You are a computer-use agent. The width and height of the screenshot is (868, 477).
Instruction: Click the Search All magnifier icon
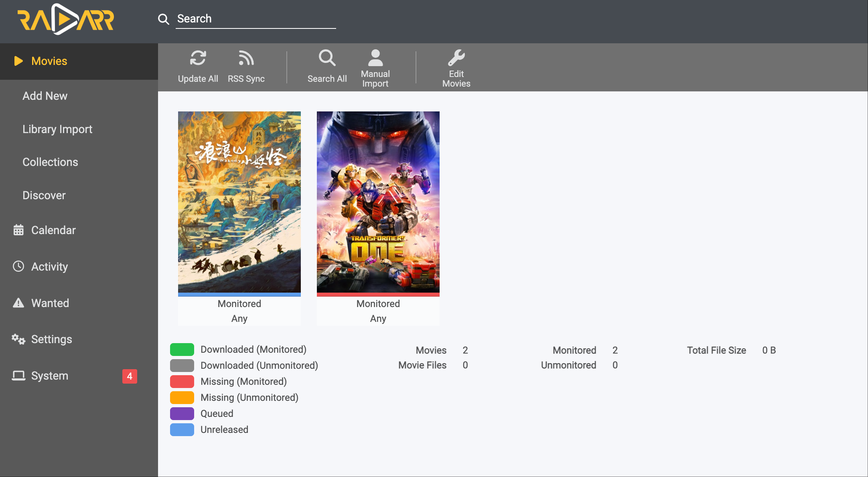(327, 58)
